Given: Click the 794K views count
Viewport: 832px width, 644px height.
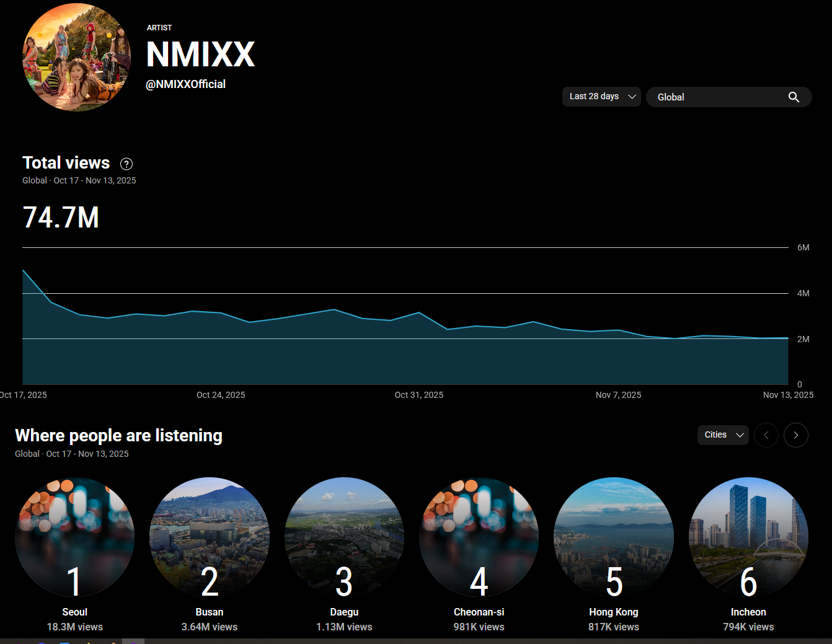Looking at the screenshot, I should pyautogui.click(x=748, y=627).
